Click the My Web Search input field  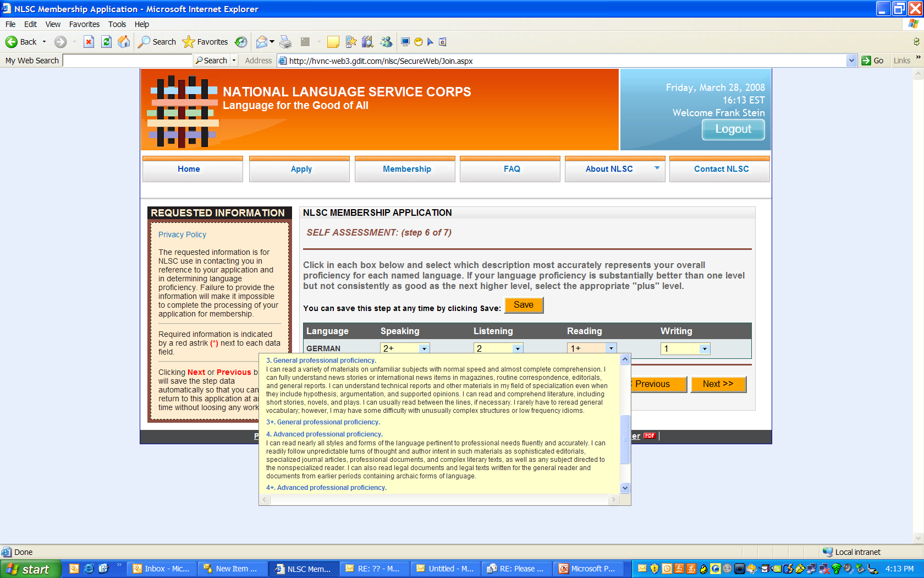(x=128, y=61)
